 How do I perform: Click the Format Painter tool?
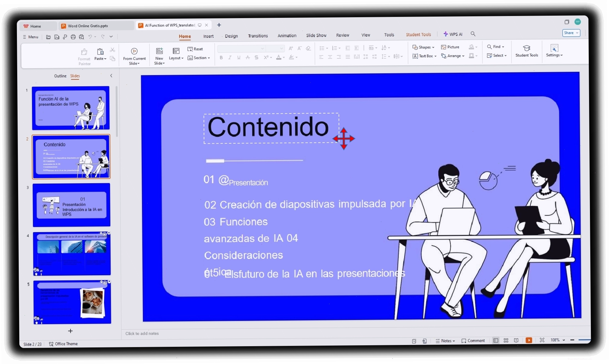click(84, 56)
